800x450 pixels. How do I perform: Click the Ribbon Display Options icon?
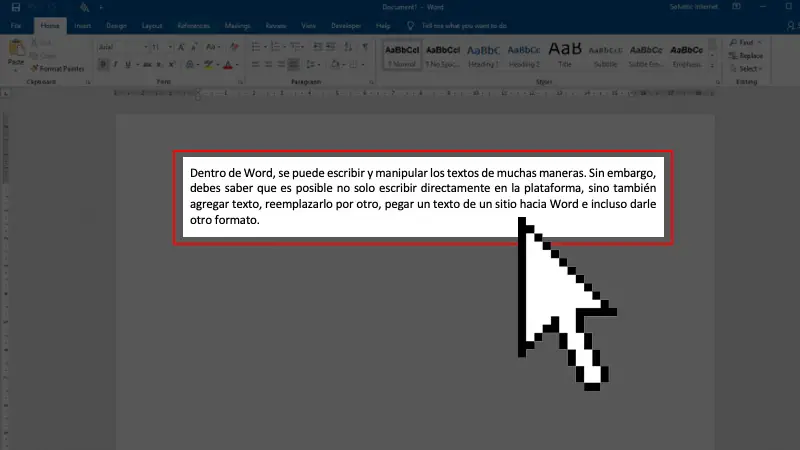[x=736, y=7]
